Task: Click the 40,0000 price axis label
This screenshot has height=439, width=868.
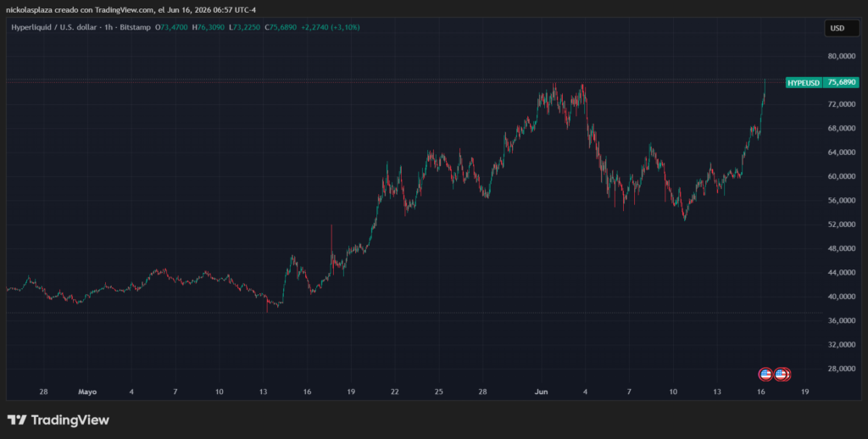Action: pos(842,296)
